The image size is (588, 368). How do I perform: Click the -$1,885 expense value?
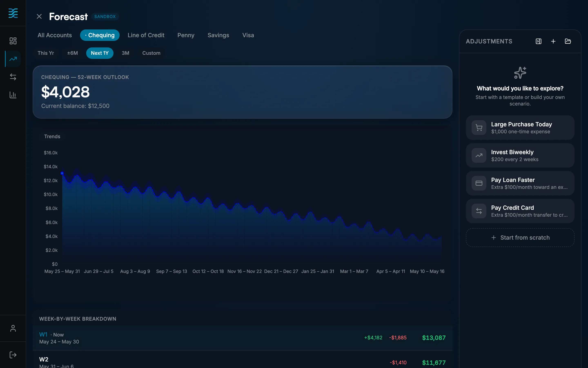[x=398, y=338]
